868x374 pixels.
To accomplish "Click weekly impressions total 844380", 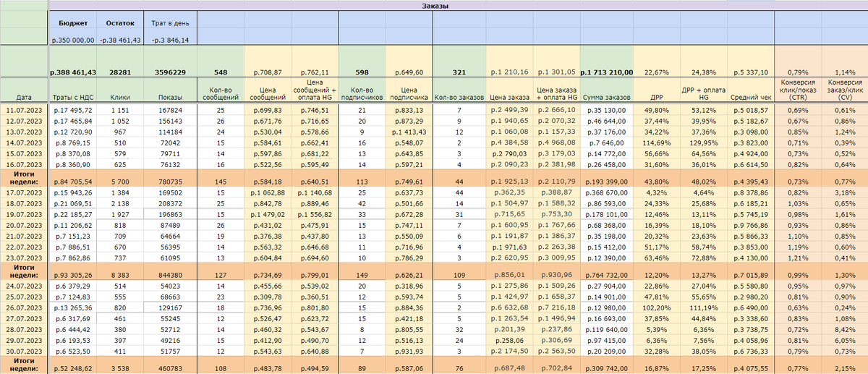I will click(x=169, y=276).
